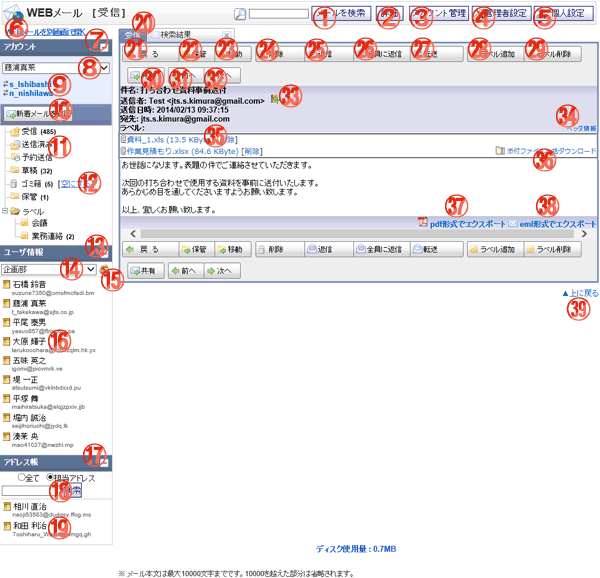The height and width of the screenshot is (578, 600).
Task: Click the user icon beside the 企画部 dropdown
Action: (104, 270)
